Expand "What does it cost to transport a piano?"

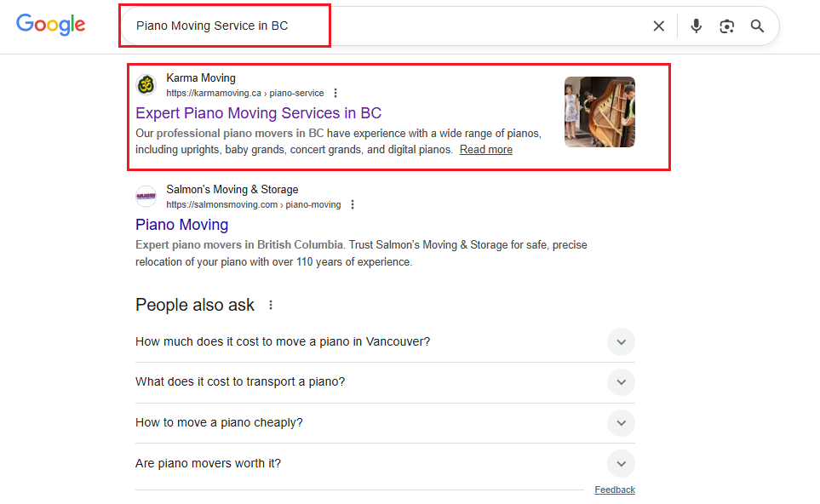(621, 382)
